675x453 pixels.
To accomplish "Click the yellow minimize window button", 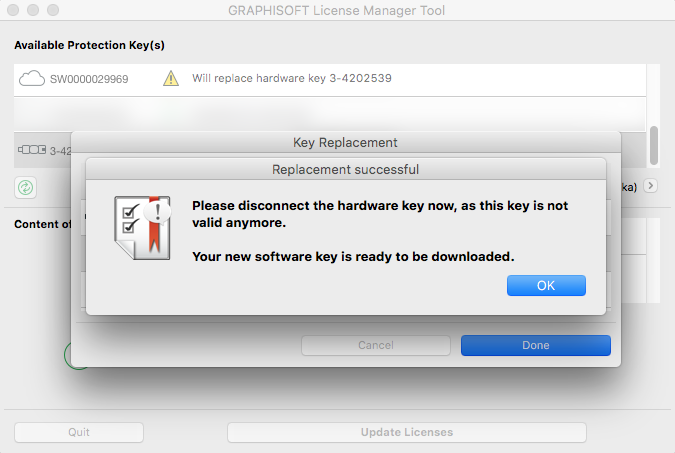I will coord(30,10).
